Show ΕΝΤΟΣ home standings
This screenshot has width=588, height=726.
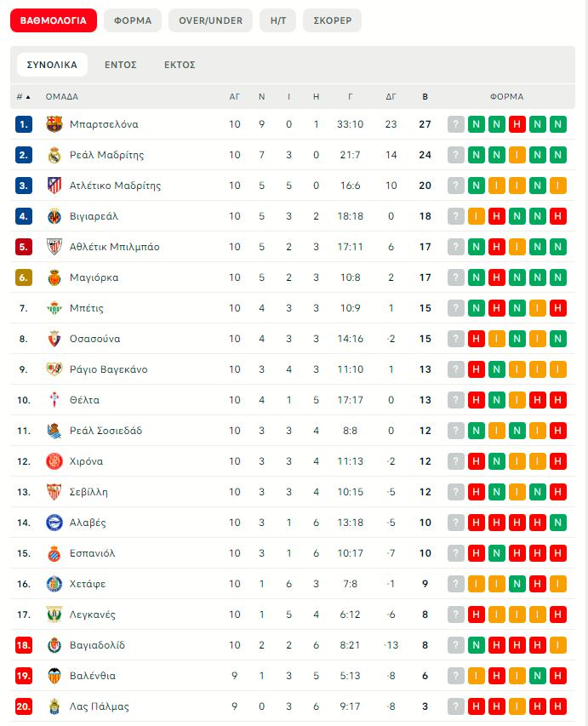pos(121,65)
